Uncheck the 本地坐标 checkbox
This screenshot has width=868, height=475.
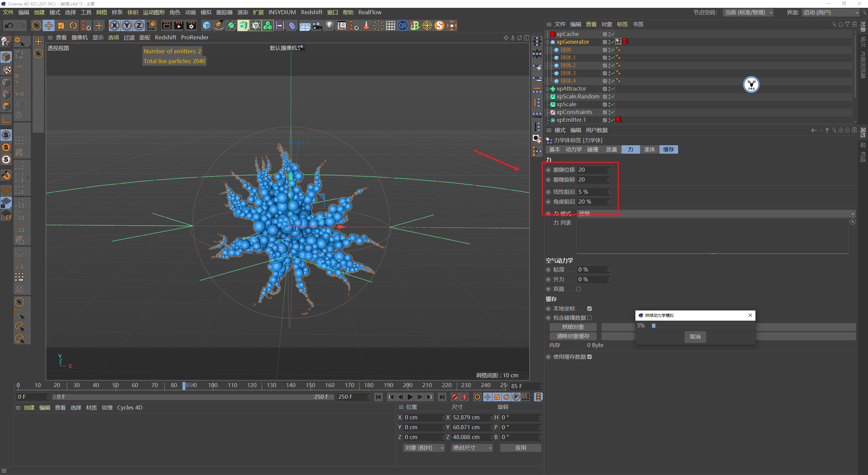tap(590, 308)
